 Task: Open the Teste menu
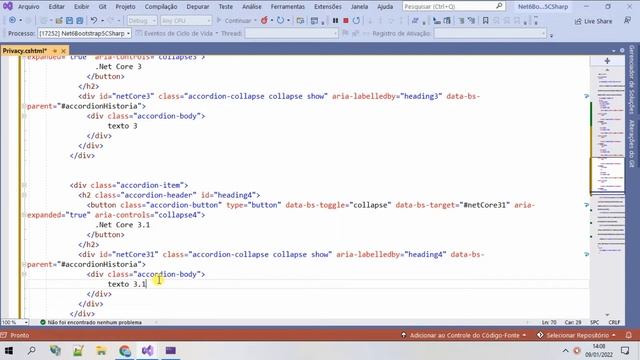coord(226,7)
